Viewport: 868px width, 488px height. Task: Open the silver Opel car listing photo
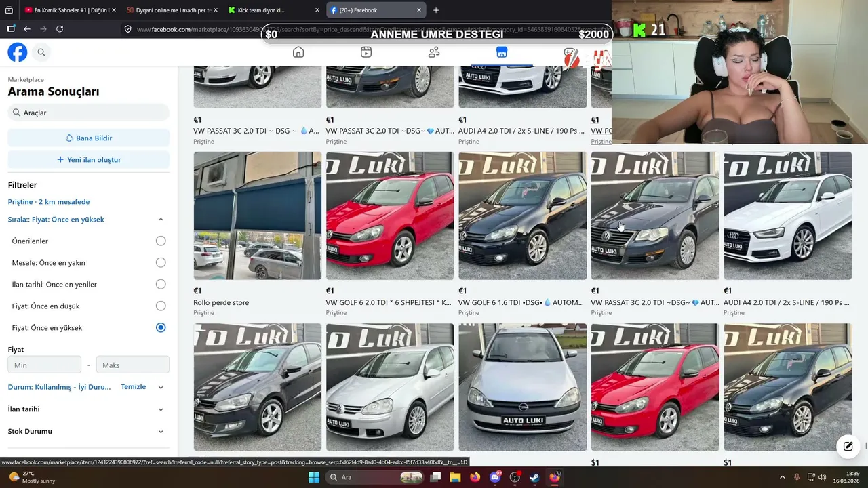522,387
